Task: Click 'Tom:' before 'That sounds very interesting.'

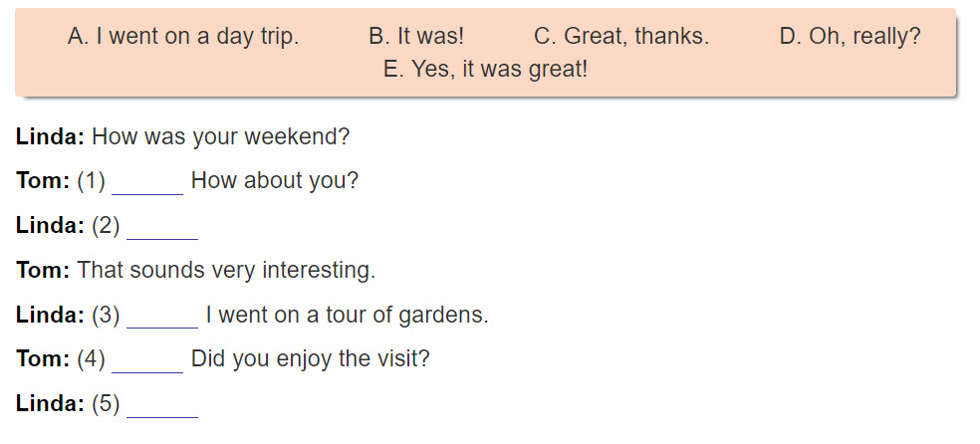Action: point(43,271)
